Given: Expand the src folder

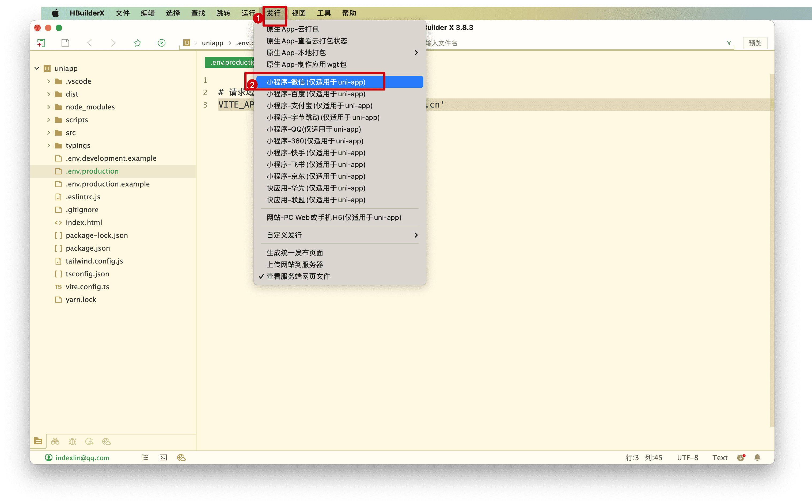Looking at the screenshot, I should (49, 133).
